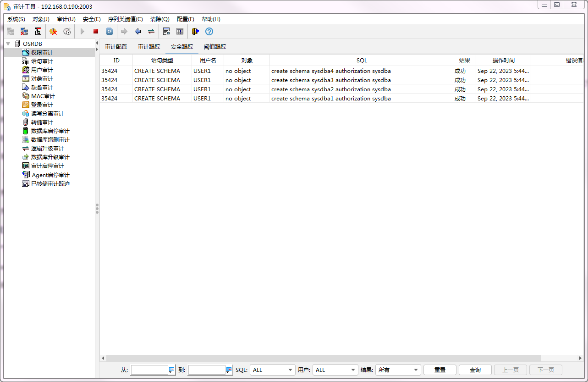Click the 操作时间 column header
This screenshot has height=382, width=588.
(x=503, y=61)
